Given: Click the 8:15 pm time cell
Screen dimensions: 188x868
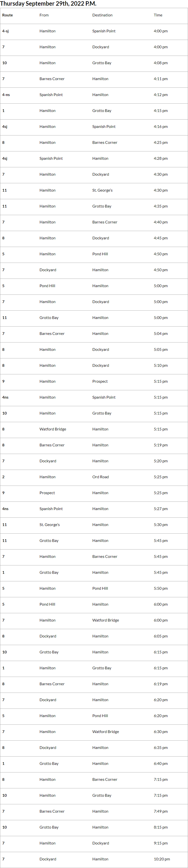Looking at the screenshot, I should (160, 827).
